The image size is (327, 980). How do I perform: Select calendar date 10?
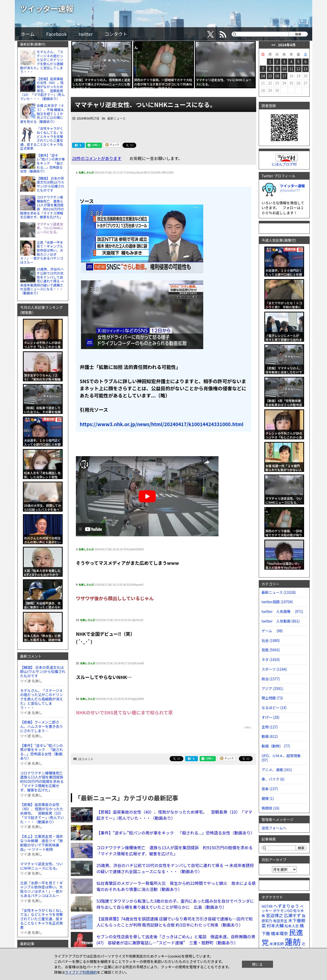[x=284, y=69]
